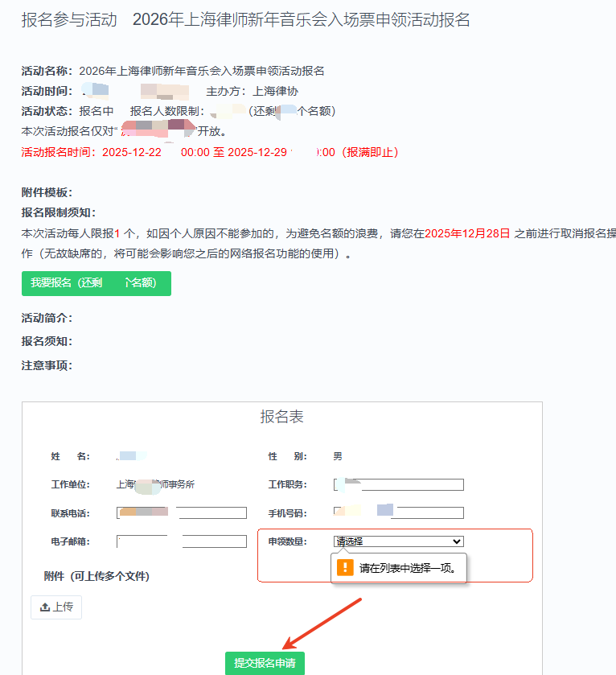
Task: Expand the 申领数量 dropdown arrow
Action: click(458, 541)
